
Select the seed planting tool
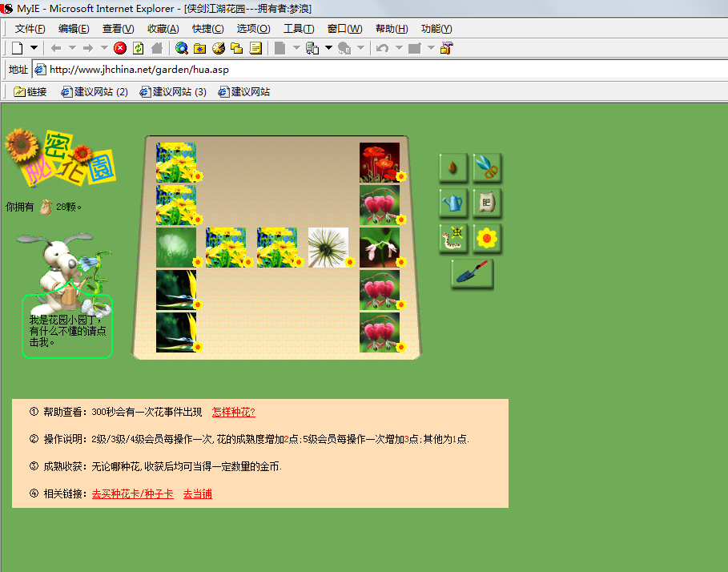pyautogui.click(x=453, y=167)
